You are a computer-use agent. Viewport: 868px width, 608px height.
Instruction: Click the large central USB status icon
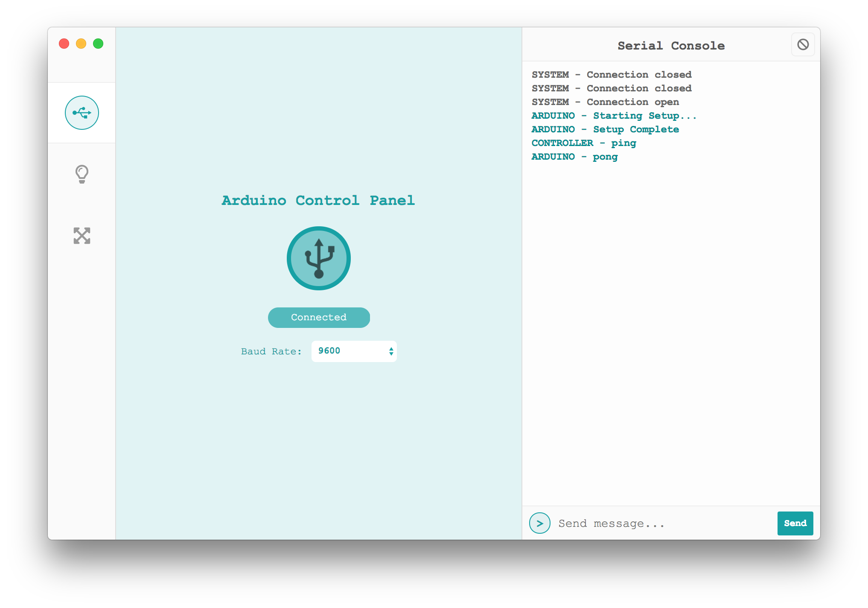point(319,258)
